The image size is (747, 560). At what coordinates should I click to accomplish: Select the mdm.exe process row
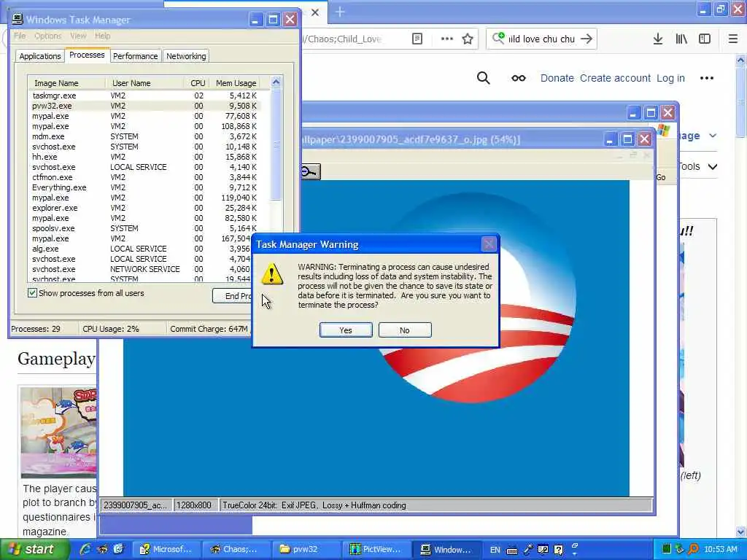click(x=144, y=136)
